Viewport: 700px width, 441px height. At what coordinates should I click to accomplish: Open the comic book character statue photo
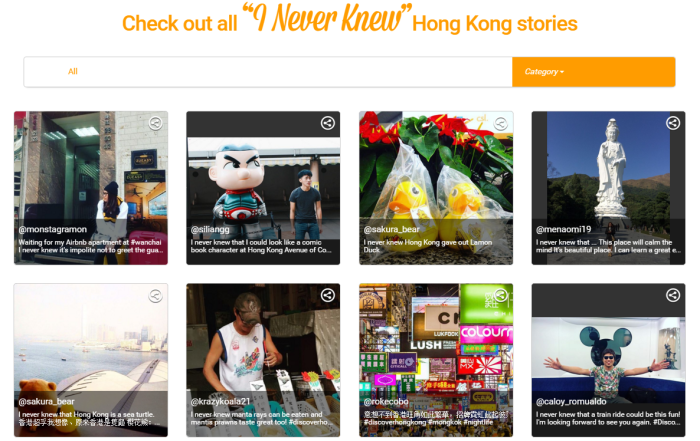click(x=263, y=187)
